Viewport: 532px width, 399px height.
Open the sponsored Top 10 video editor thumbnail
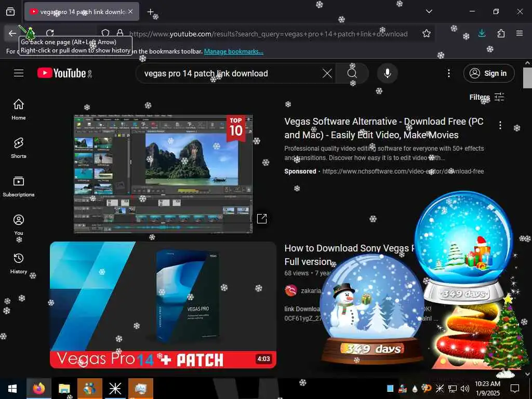[163, 174]
